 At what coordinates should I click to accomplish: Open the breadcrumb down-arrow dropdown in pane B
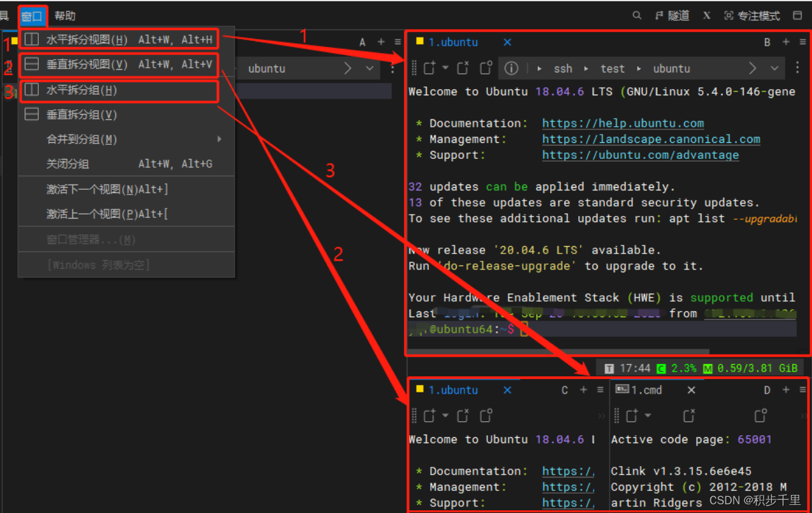[x=775, y=68]
